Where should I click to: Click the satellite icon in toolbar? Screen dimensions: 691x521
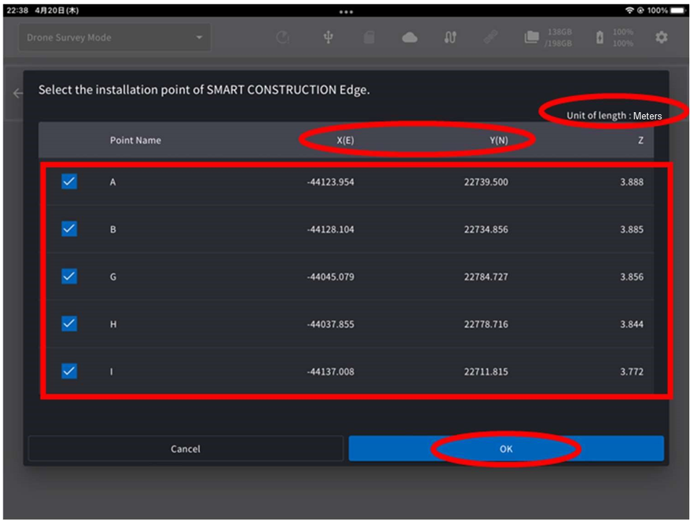tap(490, 37)
